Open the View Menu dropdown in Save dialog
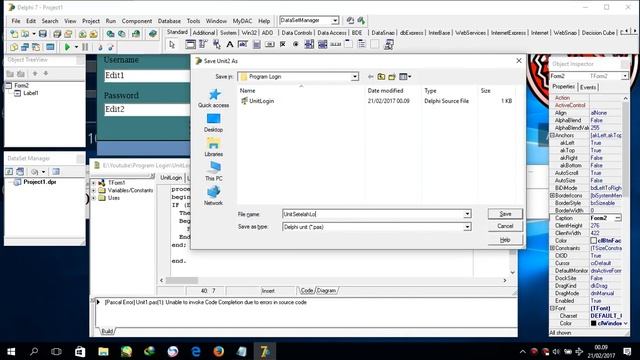640x360 pixels. (405, 77)
